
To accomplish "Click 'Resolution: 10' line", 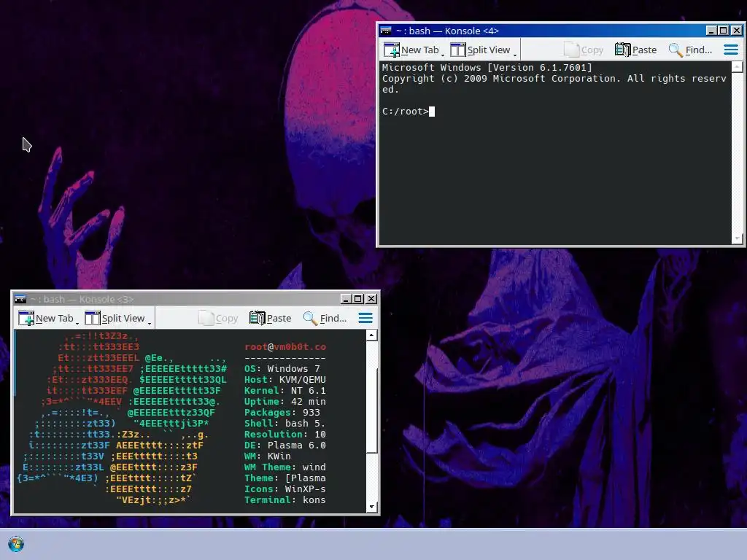I will 285,435.
